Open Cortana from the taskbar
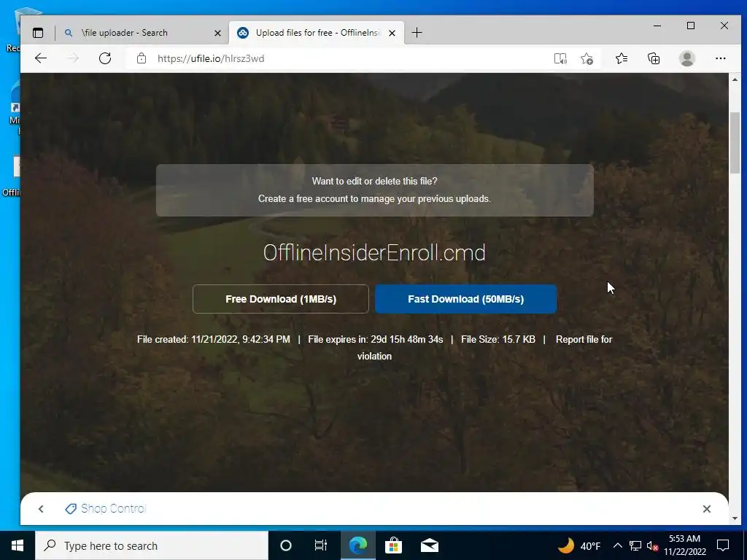 [286, 545]
